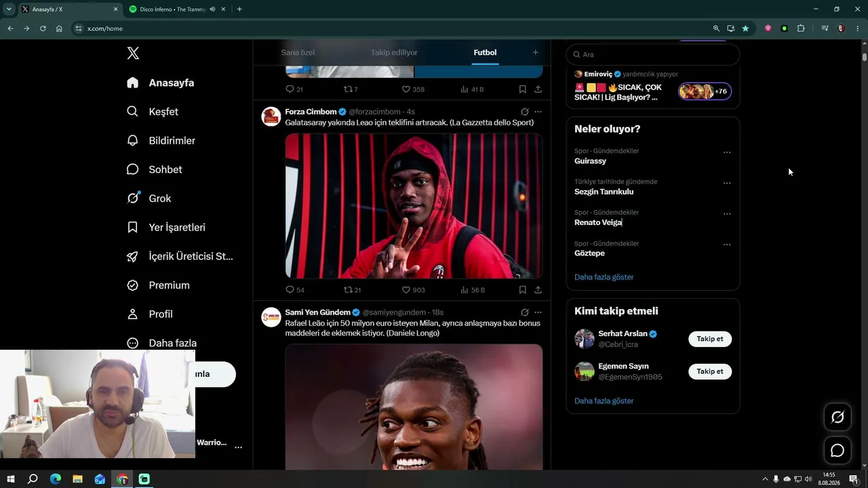The height and width of the screenshot is (488, 868).
Task: Click the X logo in the sidebar
Action: tap(133, 54)
